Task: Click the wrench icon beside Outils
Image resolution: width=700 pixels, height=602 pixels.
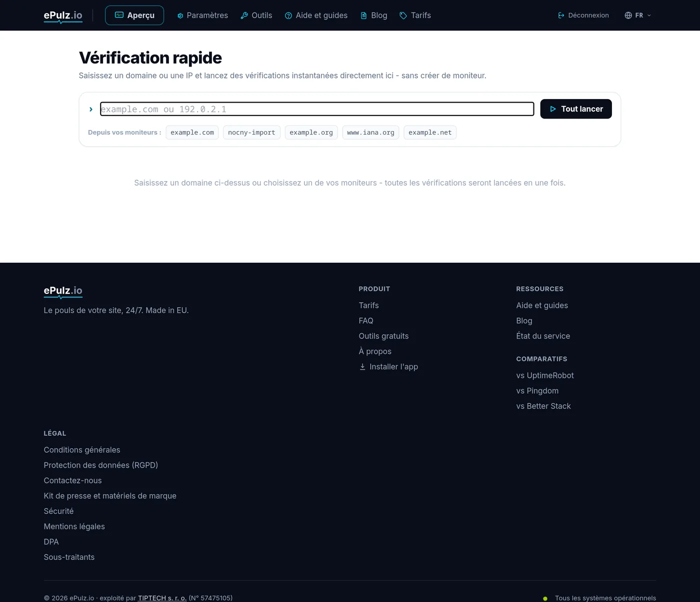Action: pyautogui.click(x=244, y=16)
